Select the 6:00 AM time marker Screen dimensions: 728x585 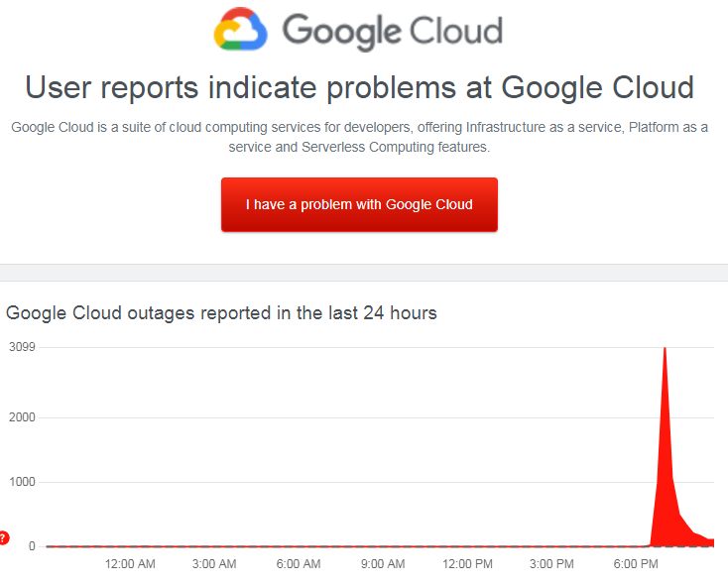point(299,564)
